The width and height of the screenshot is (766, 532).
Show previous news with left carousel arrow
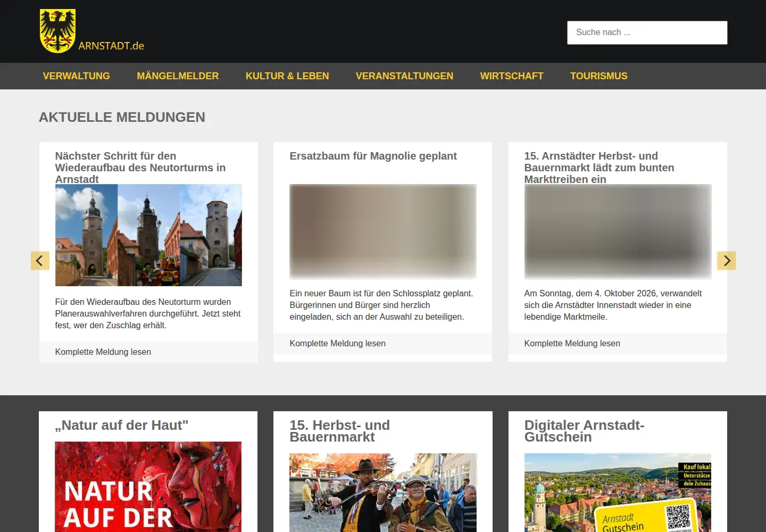coord(40,261)
